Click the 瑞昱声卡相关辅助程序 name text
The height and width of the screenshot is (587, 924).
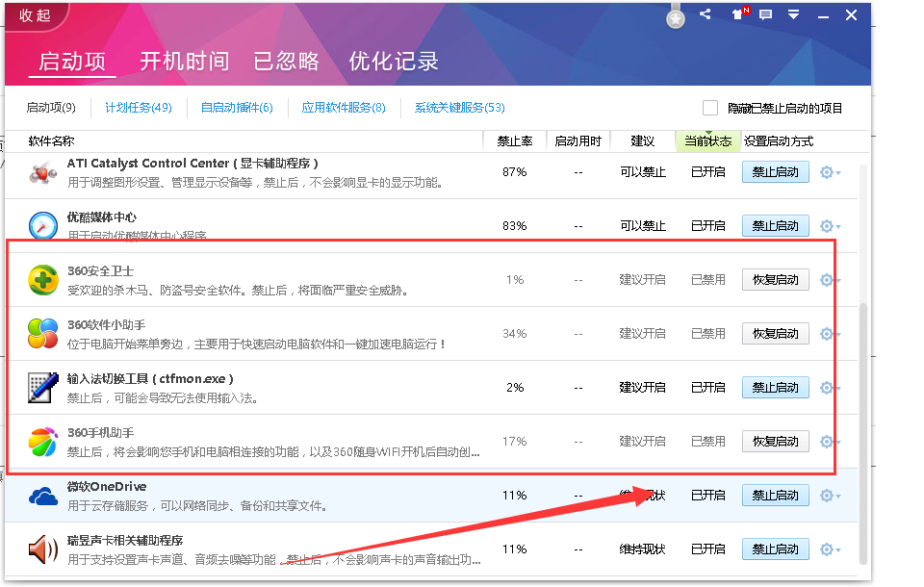pyautogui.click(x=125, y=541)
